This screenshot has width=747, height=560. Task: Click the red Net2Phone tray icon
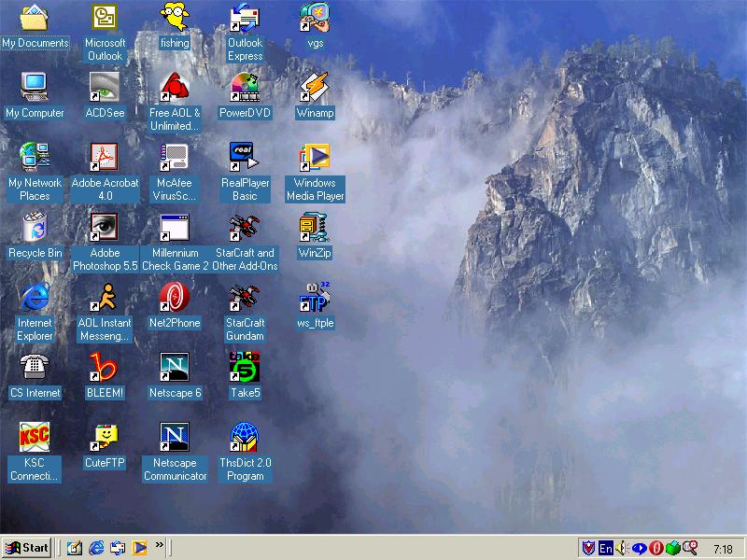[656, 549]
